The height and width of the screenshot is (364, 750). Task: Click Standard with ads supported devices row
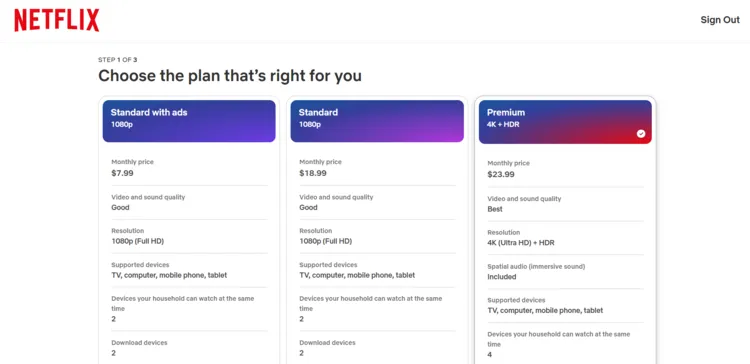189,270
